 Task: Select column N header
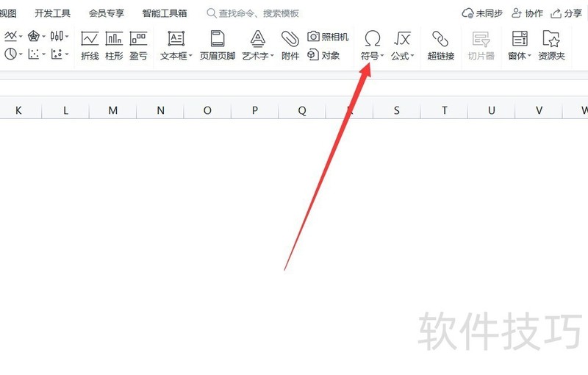(x=160, y=110)
